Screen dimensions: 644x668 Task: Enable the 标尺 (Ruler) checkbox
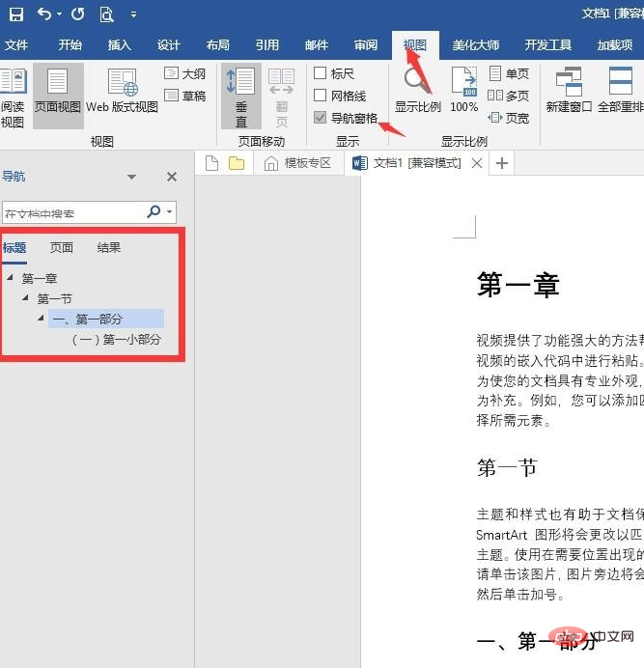(x=321, y=73)
